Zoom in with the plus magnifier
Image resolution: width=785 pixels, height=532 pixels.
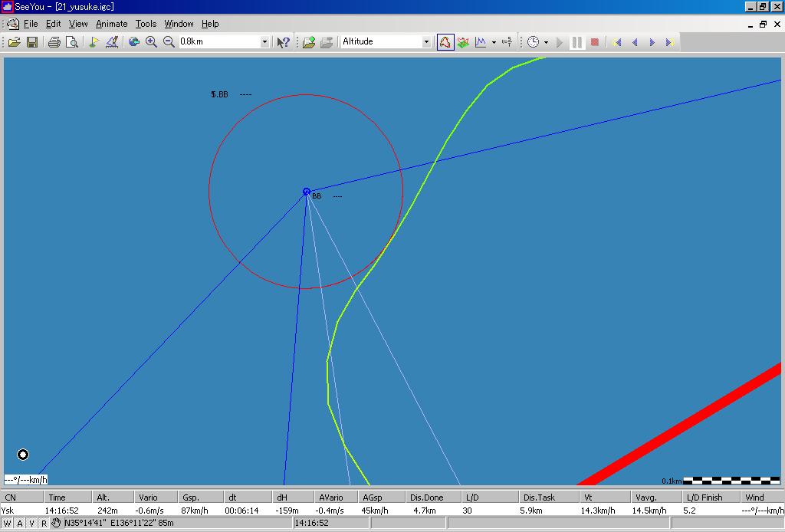pos(151,42)
